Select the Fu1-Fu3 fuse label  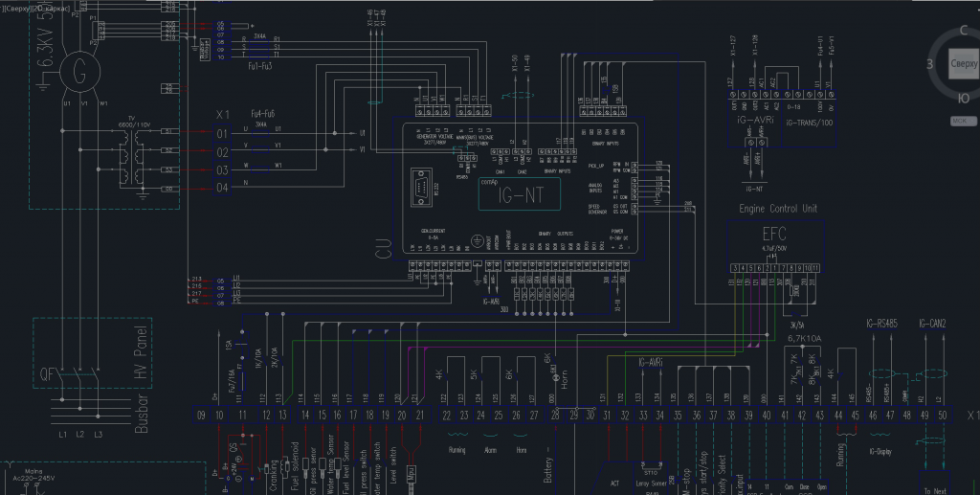260,66
